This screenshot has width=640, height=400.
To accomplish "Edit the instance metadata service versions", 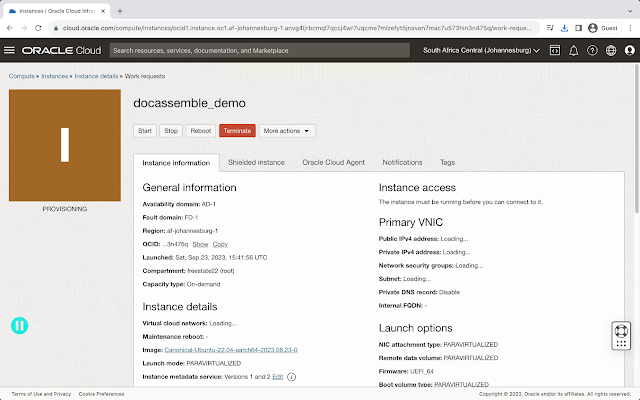I will coord(278,377).
